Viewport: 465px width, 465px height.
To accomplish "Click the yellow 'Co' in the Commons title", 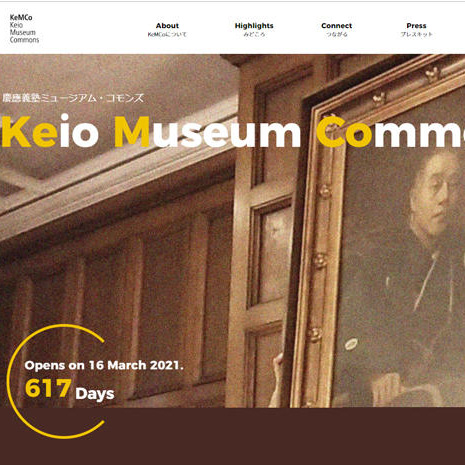I will click(344, 132).
